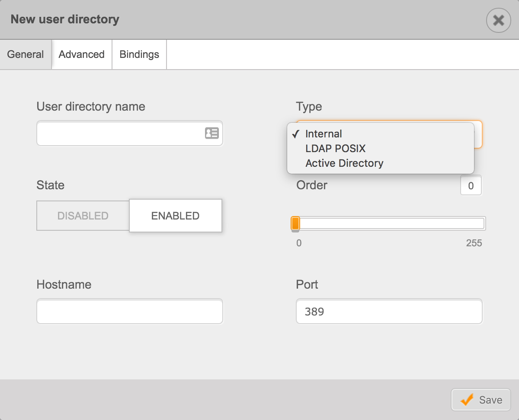Screen dimensions: 519x420
Task: Go to the Bindings tab
Action: 139,54
